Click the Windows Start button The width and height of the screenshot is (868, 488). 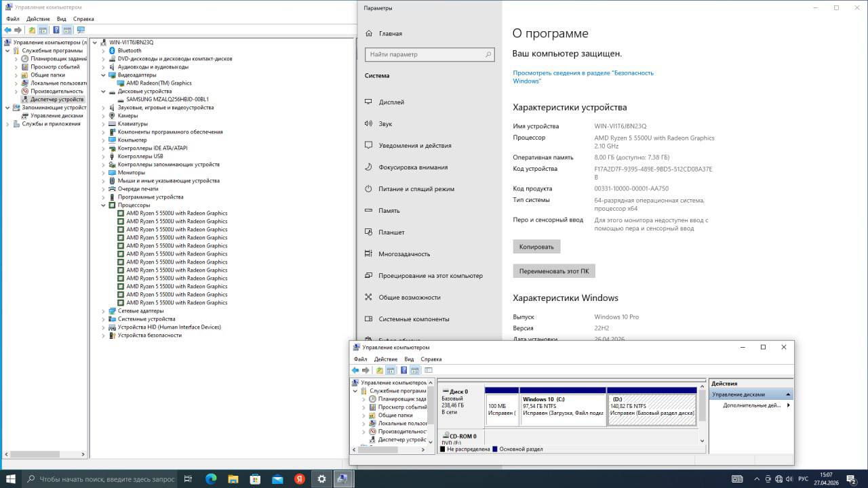point(11,479)
